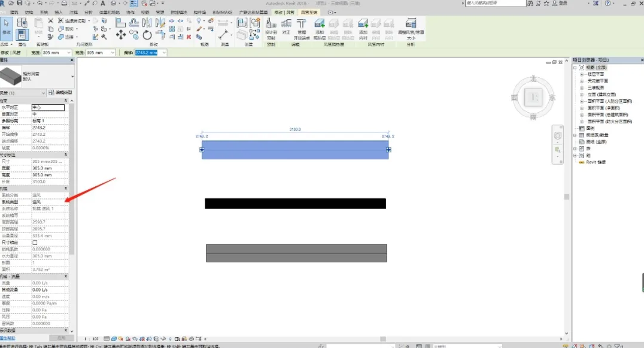Expand 三维视图 in project browser
This screenshot has height=348, width=644.
point(582,88)
